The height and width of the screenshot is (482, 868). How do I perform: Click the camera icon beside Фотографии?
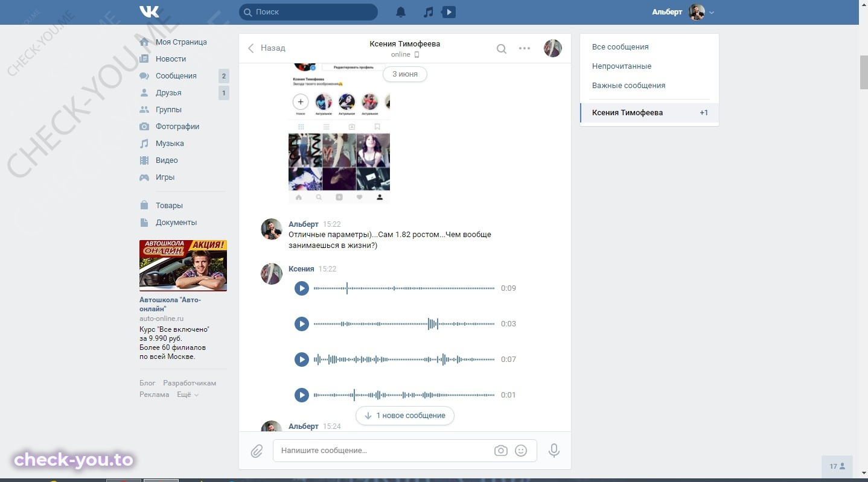[144, 127]
